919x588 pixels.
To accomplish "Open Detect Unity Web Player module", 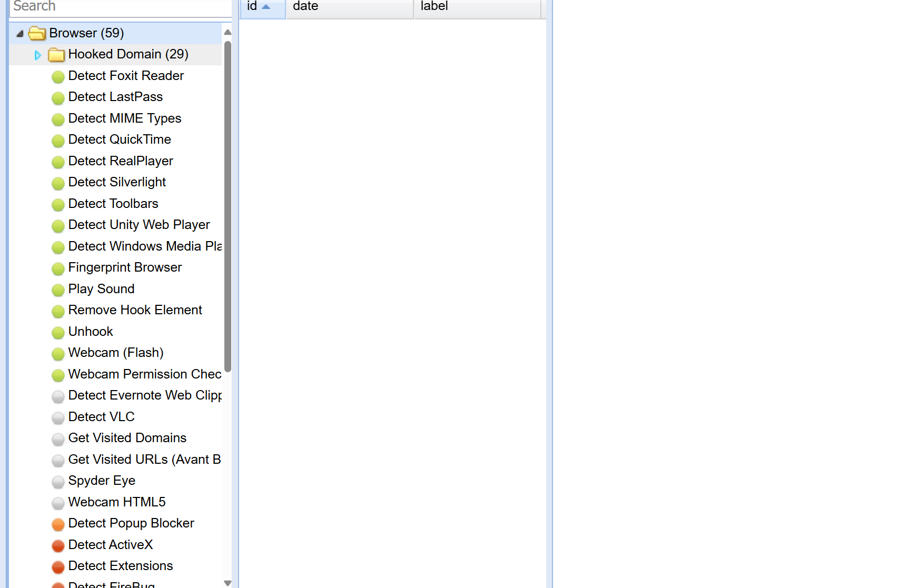I will 139,225.
